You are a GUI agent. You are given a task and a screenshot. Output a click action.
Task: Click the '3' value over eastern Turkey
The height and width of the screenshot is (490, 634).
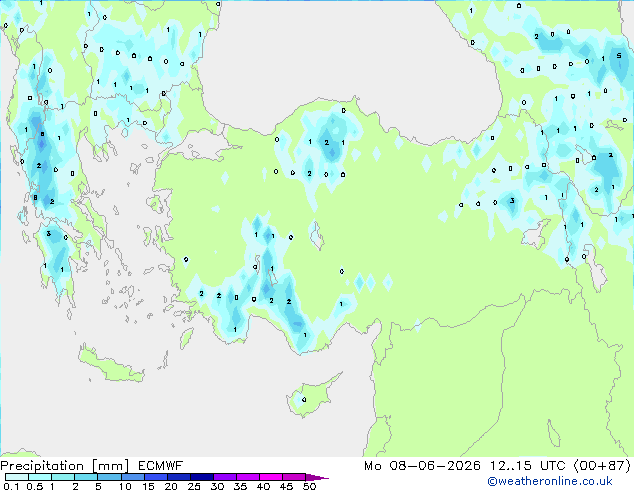click(x=512, y=201)
